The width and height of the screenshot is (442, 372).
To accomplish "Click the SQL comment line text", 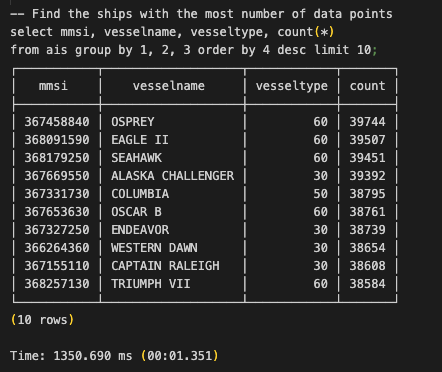I will point(201,14).
